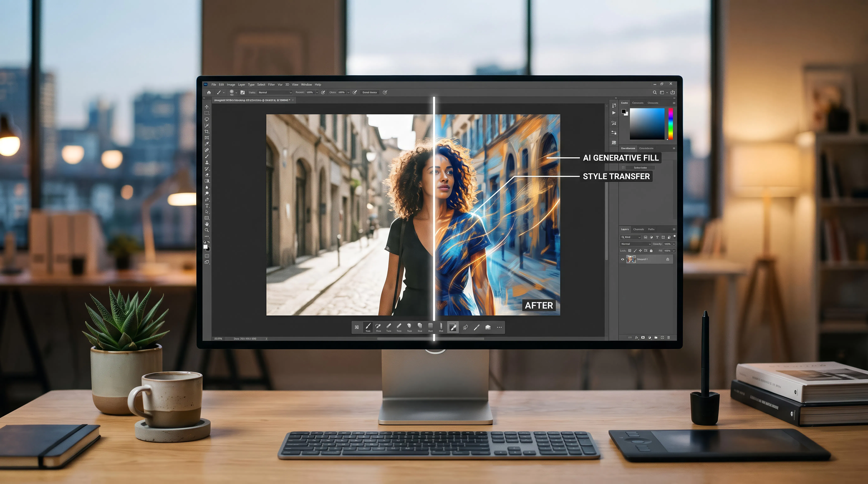Select the Eyedropper tool
Viewport: 868px width, 484px height.
(x=207, y=144)
